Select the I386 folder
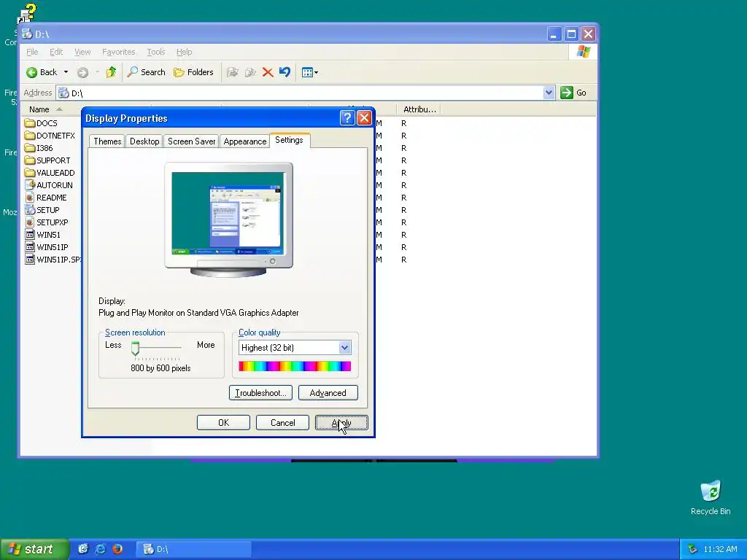747x560 pixels. point(39,148)
